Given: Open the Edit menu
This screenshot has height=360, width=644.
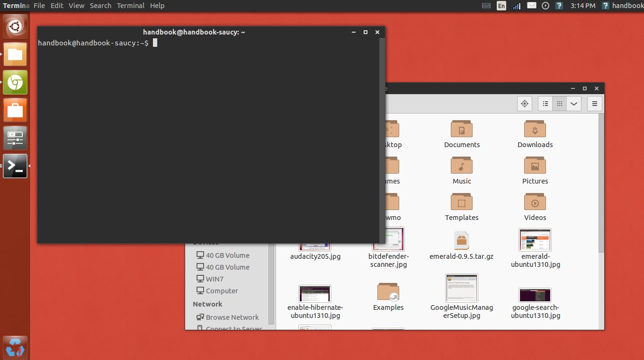Looking at the screenshot, I should pyautogui.click(x=57, y=6).
